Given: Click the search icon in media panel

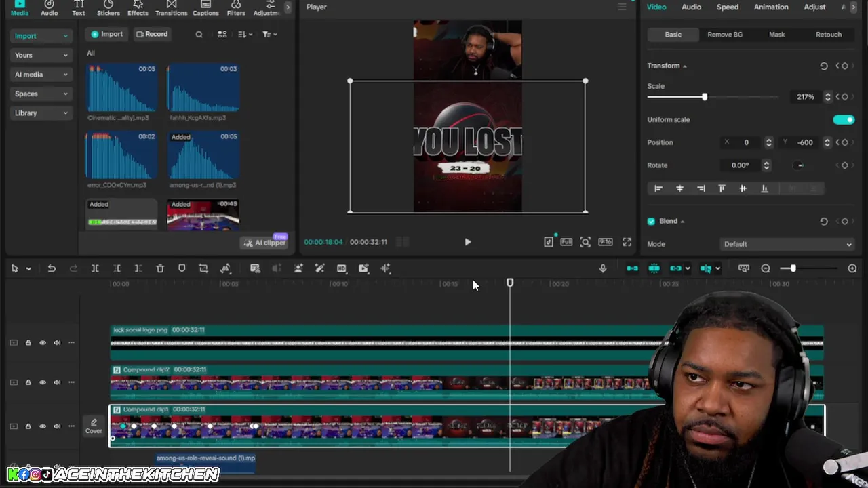Looking at the screenshot, I should [199, 34].
